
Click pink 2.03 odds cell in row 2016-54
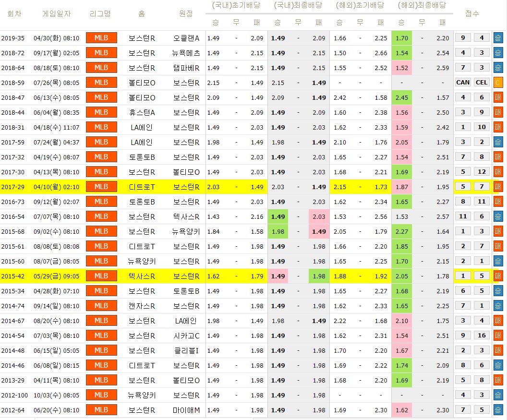pos(319,216)
